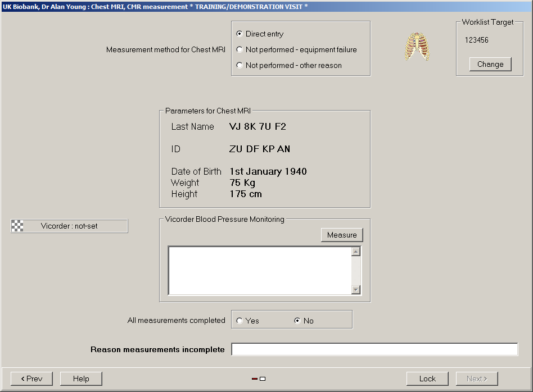Select Not performed - other reason
The height and width of the screenshot is (392, 533).
[240, 66]
